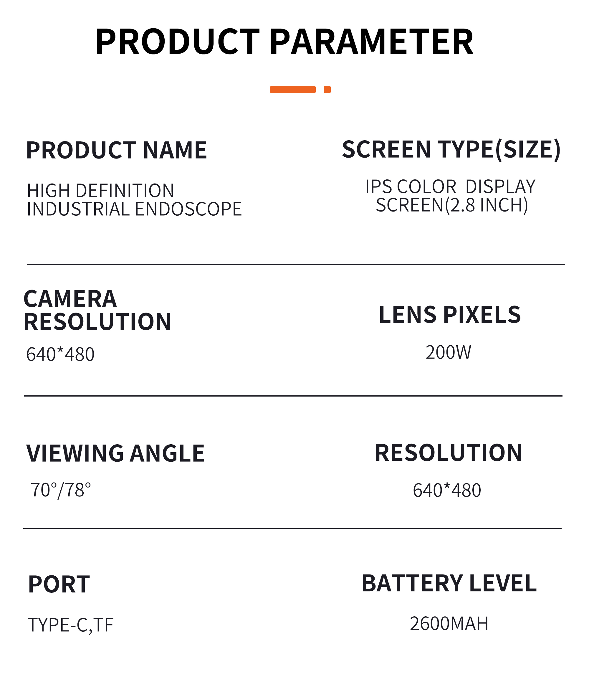Select the BATTERY LEVEL heading
The height and width of the screenshot is (700, 589).
click(x=449, y=583)
